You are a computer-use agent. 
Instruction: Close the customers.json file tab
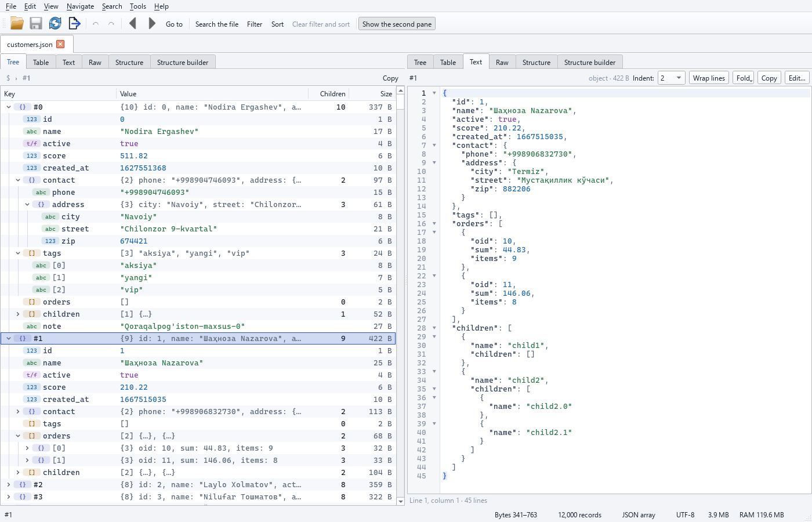click(x=60, y=44)
